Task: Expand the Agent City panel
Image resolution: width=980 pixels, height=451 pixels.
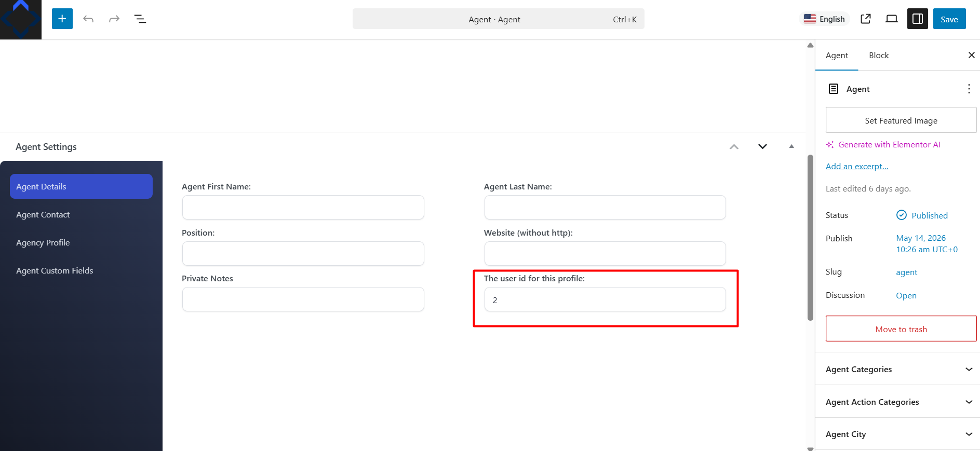Action: (897, 434)
